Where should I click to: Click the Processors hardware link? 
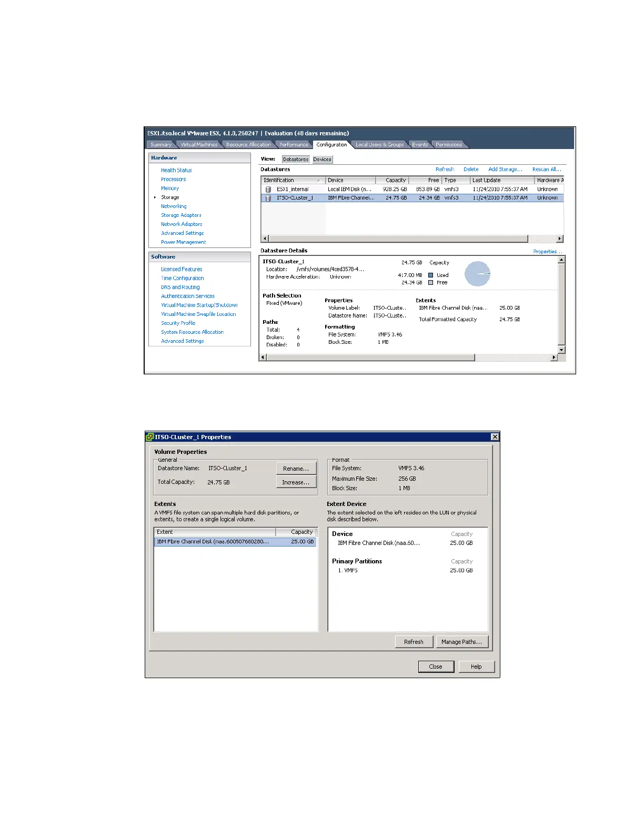[x=173, y=179]
